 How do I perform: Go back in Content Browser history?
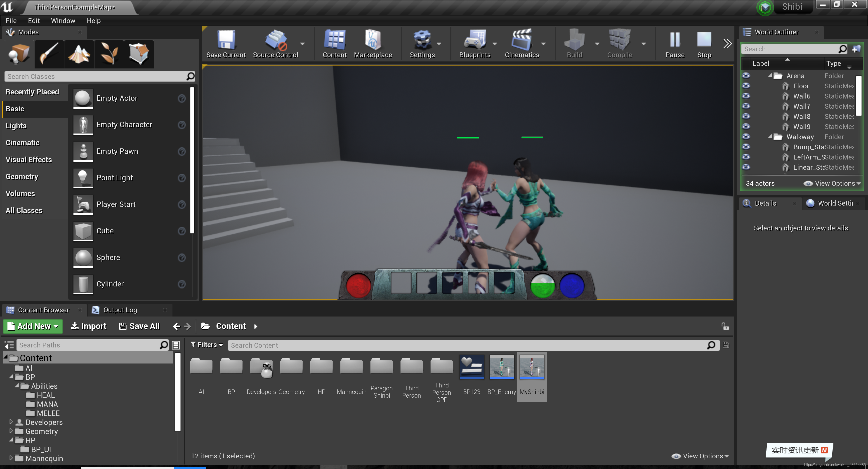pos(176,326)
